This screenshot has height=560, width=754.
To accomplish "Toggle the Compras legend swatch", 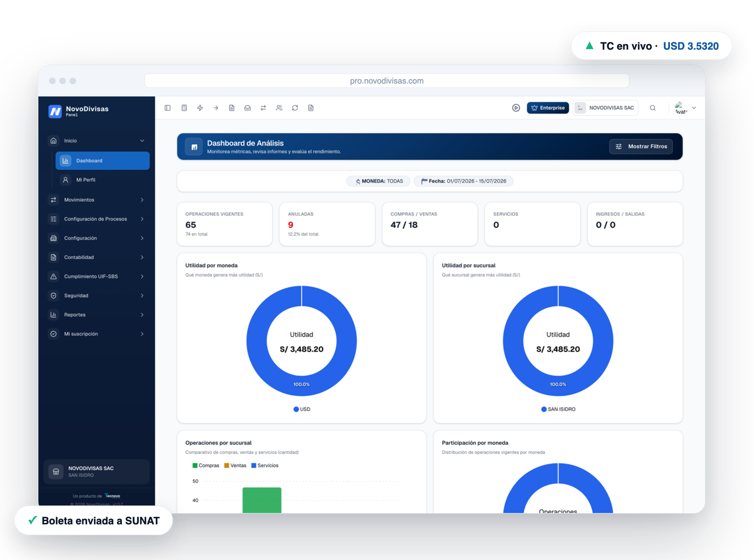I will pos(195,466).
